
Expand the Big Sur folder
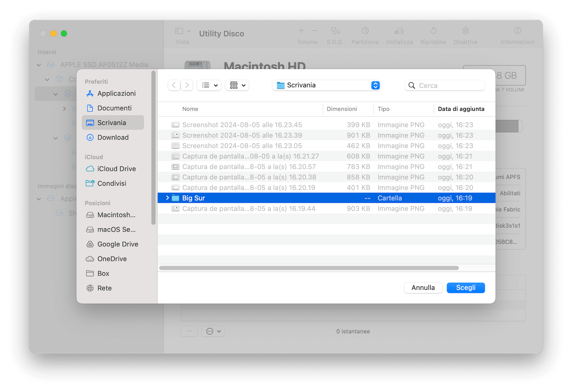click(x=167, y=198)
